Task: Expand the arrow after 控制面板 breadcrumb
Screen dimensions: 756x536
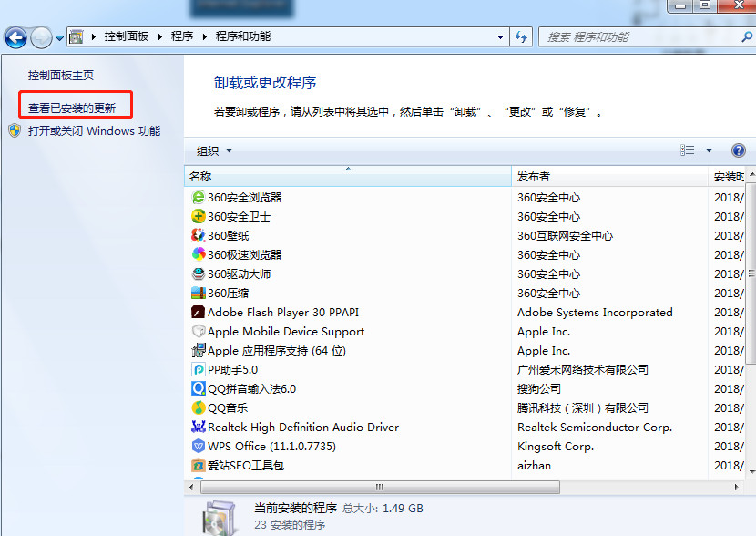Action: click(x=159, y=36)
